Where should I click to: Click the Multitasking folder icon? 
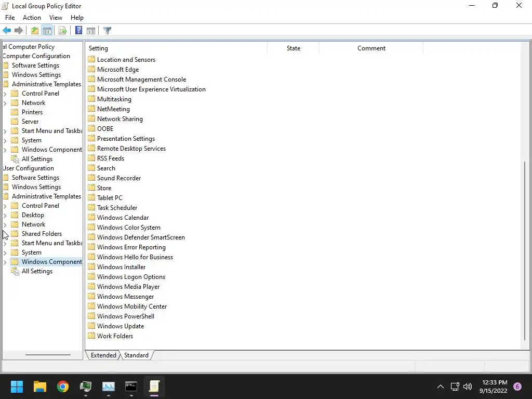(x=91, y=99)
